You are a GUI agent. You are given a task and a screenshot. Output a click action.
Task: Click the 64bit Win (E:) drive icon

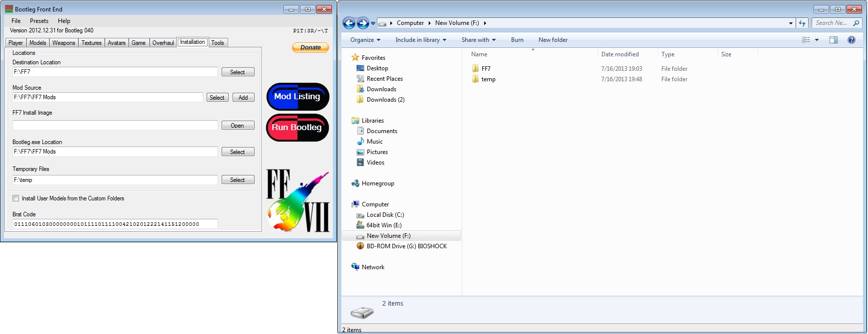[x=360, y=225]
